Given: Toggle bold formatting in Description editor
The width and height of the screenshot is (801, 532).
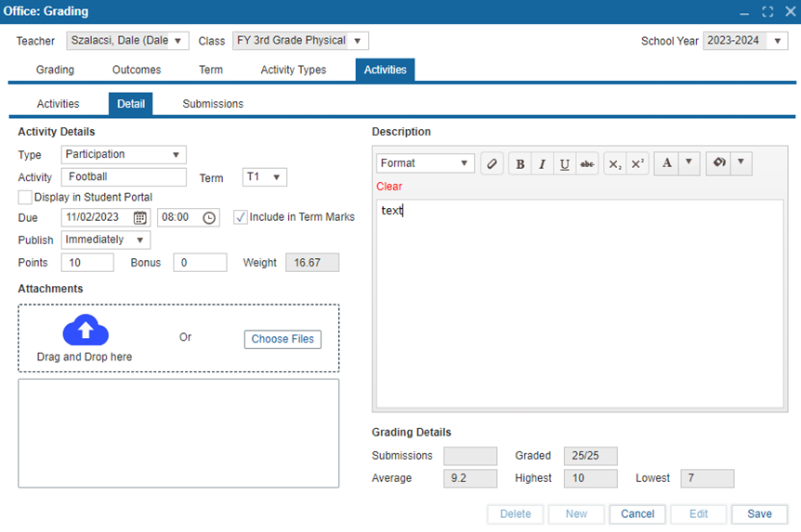Looking at the screenshot, I should click(519, 163).
